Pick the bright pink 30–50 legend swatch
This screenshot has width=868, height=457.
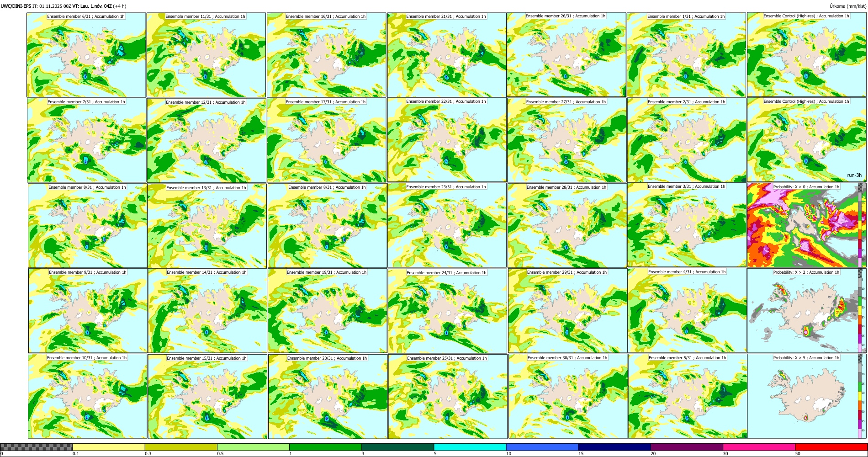759,447
